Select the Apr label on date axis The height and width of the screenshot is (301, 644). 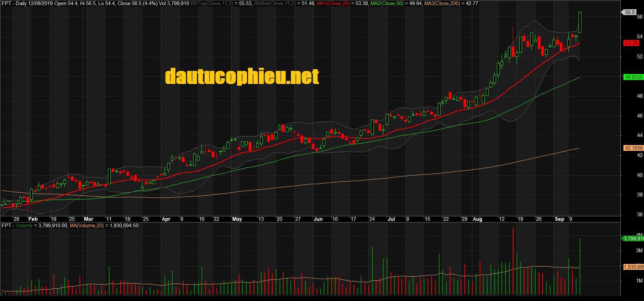166,219
